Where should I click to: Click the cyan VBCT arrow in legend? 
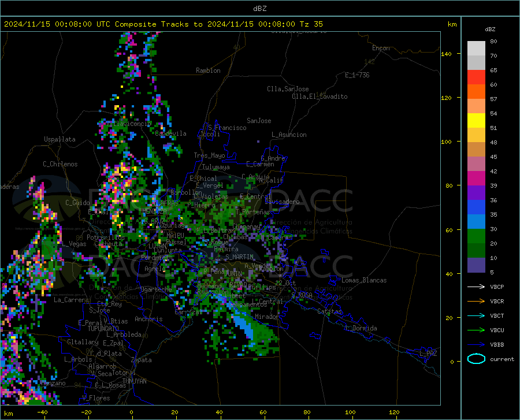point(476,315)
